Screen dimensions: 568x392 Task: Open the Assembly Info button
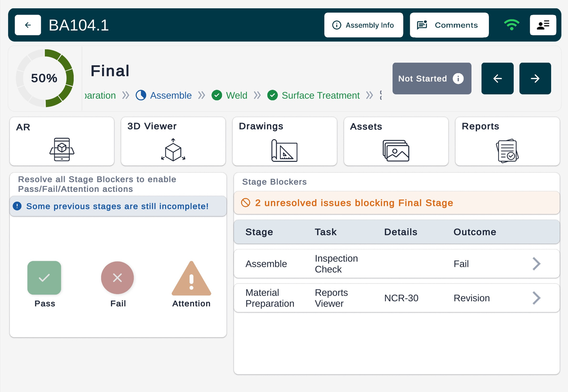363,25
